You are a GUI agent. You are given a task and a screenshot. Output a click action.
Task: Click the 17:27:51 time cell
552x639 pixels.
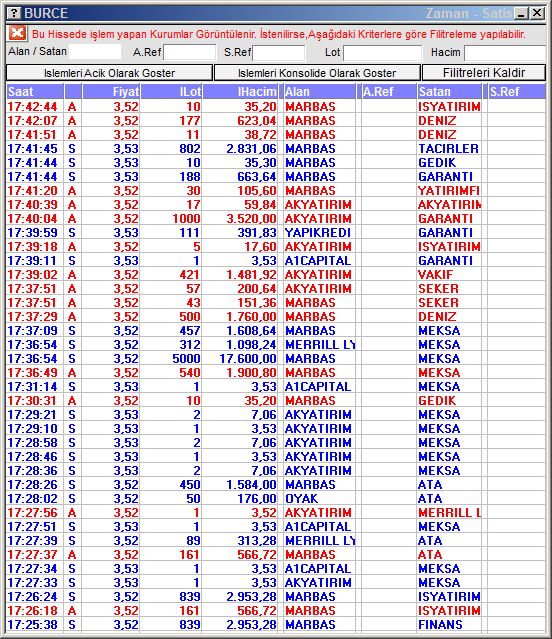(x=33, y=527)
